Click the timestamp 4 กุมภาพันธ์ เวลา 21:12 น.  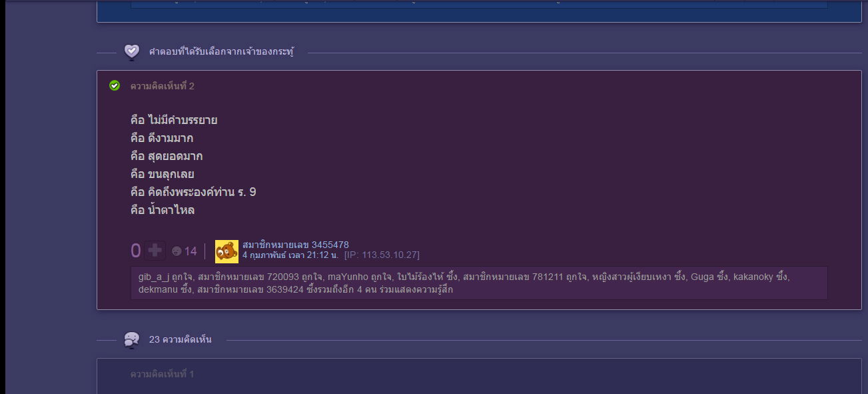tap(290, 255)
